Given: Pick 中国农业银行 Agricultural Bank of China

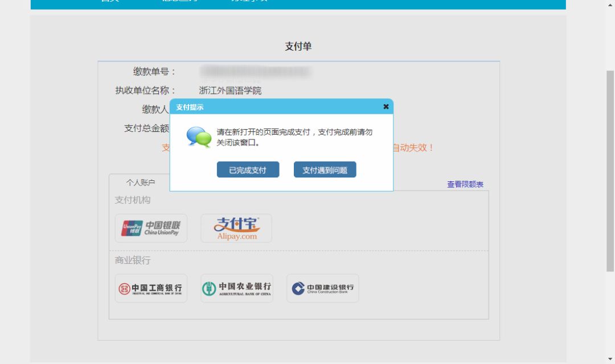Looking at the screenshot, I should [x=236, y=288].
